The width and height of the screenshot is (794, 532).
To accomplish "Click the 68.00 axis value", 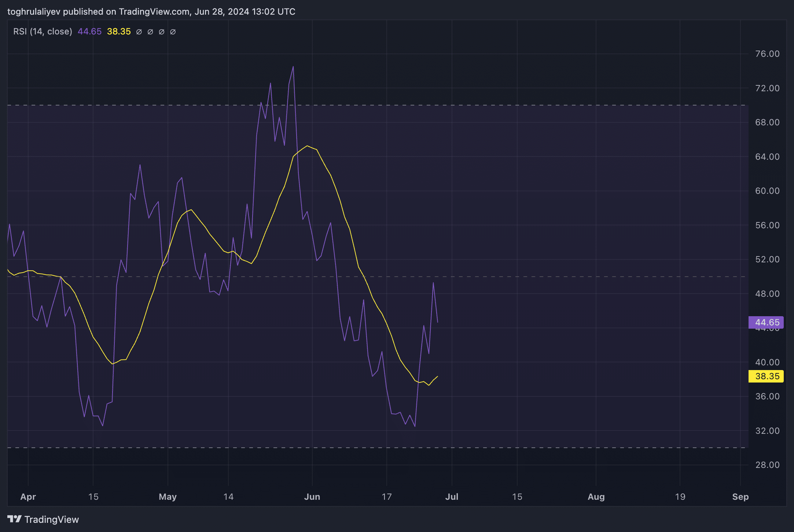I will (767, 122).
